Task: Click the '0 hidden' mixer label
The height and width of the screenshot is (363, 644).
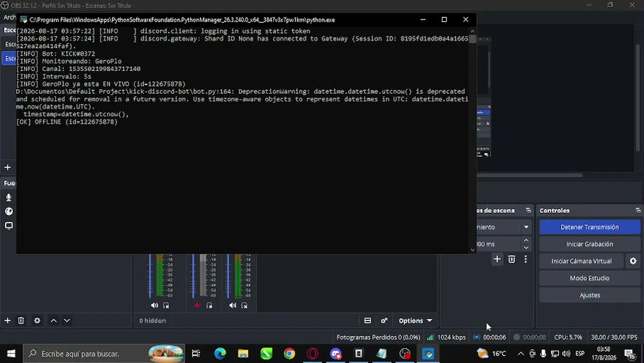Action: point(152,321)
